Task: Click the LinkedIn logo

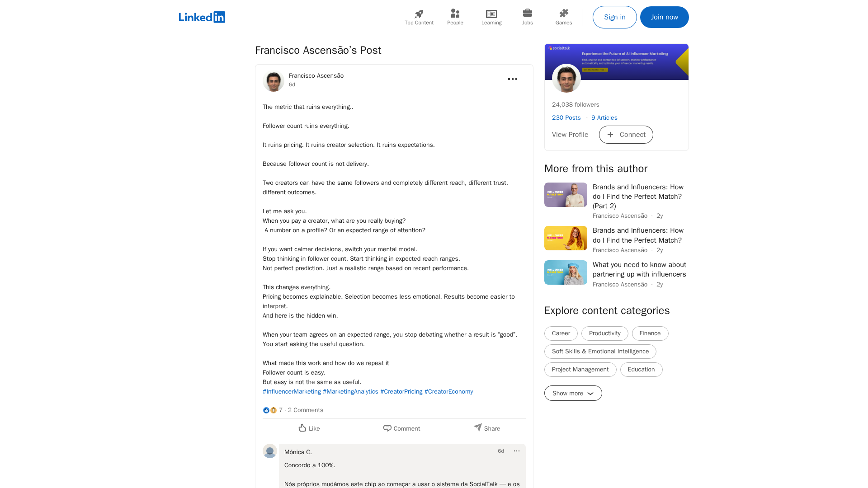Action: click(202, 17)
